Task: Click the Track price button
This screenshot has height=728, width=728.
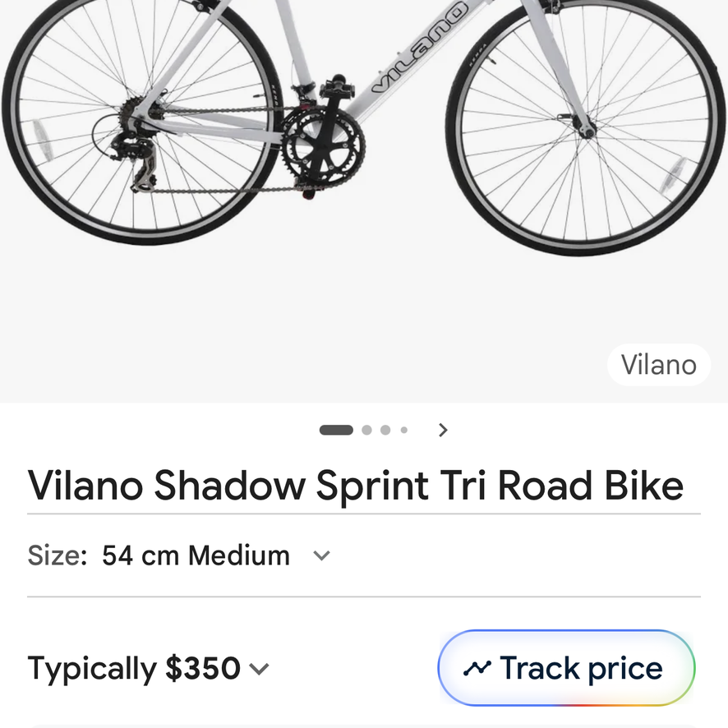Action: [566, 668]
